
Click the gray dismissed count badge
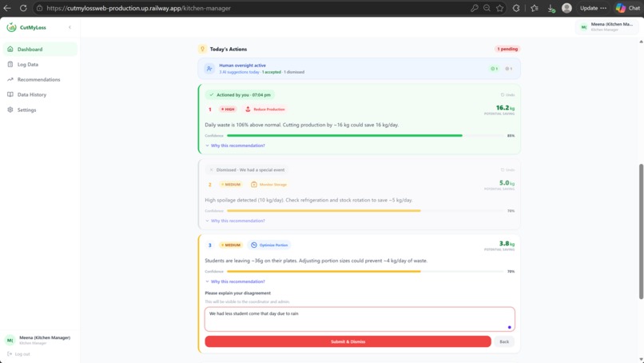(508, 69)
